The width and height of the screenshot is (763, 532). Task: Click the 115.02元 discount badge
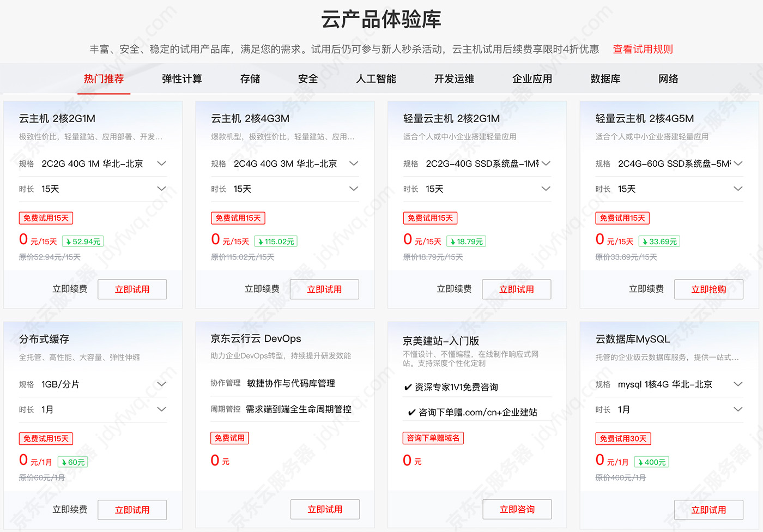[x=276, y=241]
